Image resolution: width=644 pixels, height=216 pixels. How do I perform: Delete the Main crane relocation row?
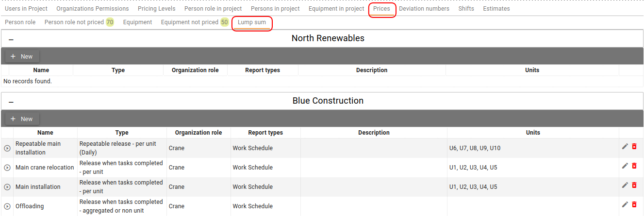click(634, 166)
